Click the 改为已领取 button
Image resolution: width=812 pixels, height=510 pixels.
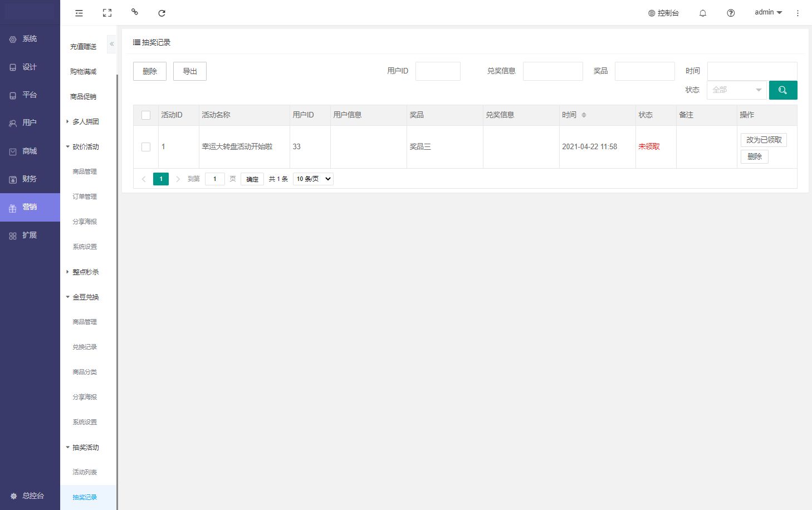(764, 140)
